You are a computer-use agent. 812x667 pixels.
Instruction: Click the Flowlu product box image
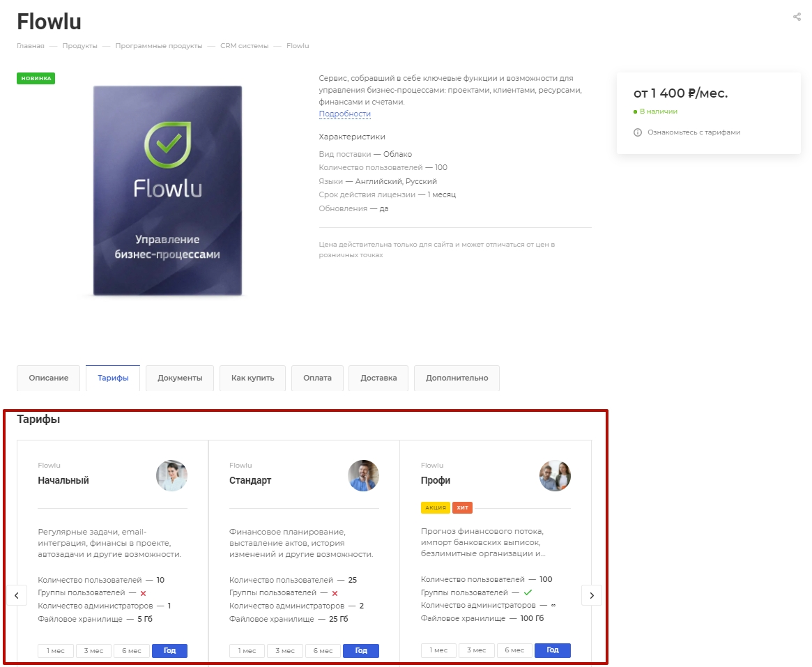[167, 190]
